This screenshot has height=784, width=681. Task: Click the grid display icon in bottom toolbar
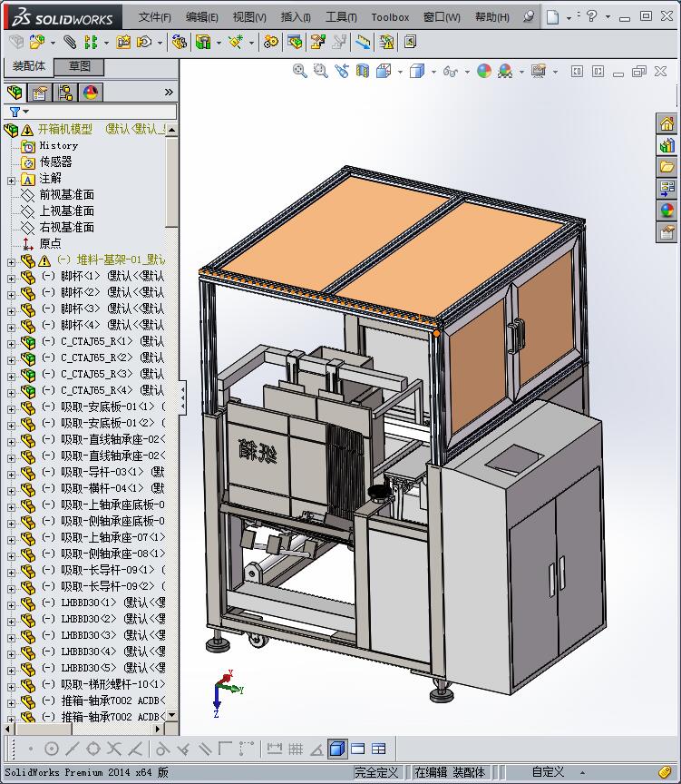(296, 749)
